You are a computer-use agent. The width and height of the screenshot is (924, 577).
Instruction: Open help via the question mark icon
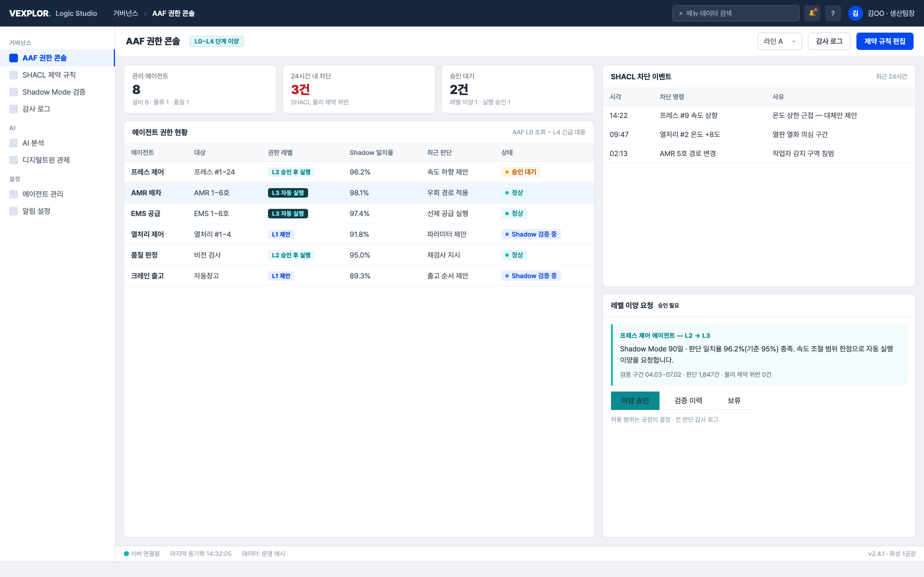pos(833,13)
